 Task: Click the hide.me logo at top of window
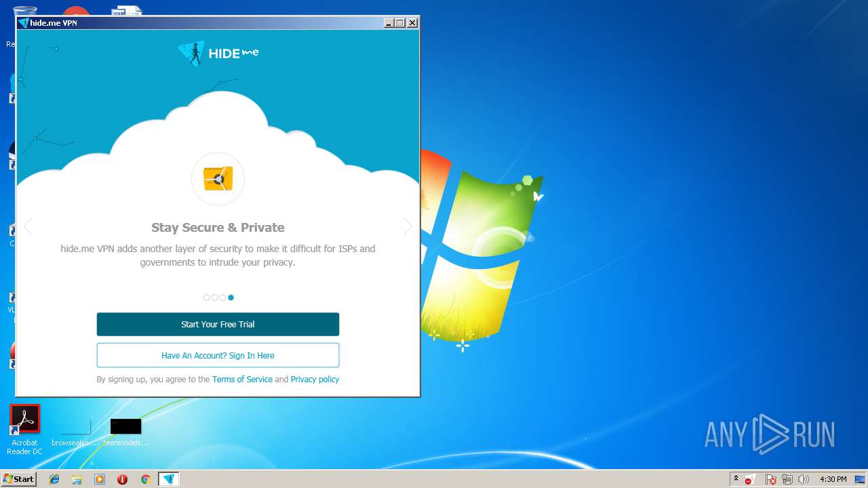point(218,53)
